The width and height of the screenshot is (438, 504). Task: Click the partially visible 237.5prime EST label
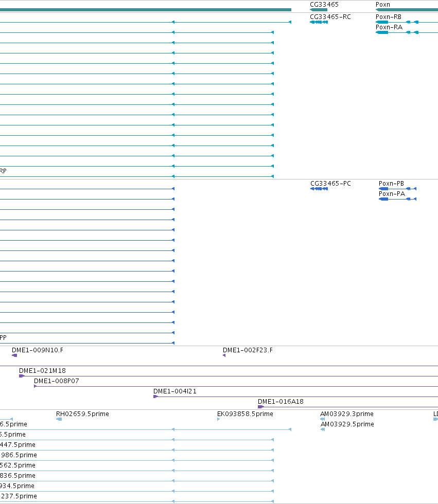coord(19,496)
